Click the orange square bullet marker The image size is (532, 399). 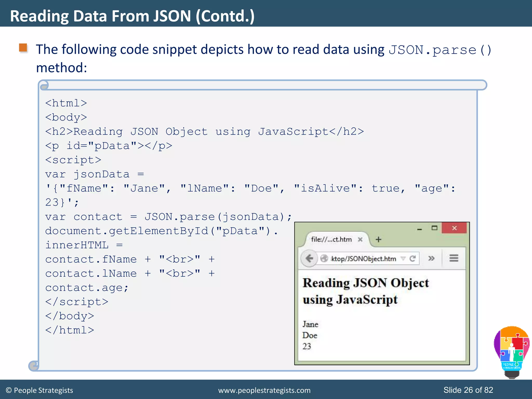pyautogui.click(x=23, y=48)
